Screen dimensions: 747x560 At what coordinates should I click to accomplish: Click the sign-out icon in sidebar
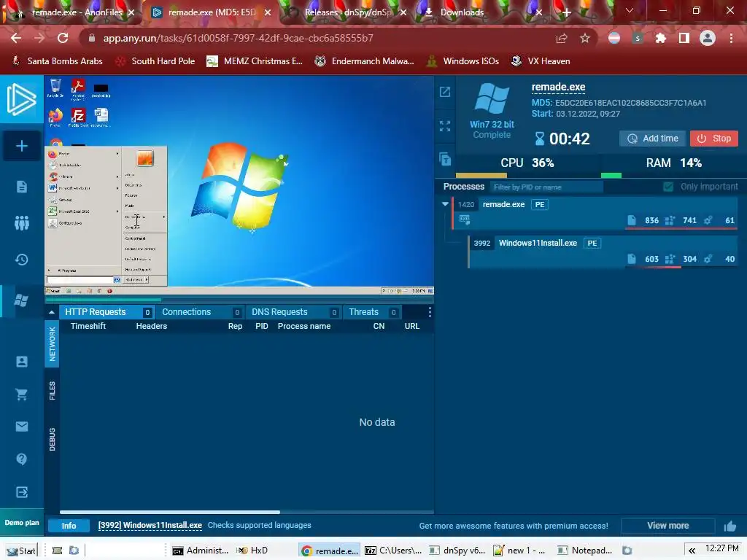point(21,491)
